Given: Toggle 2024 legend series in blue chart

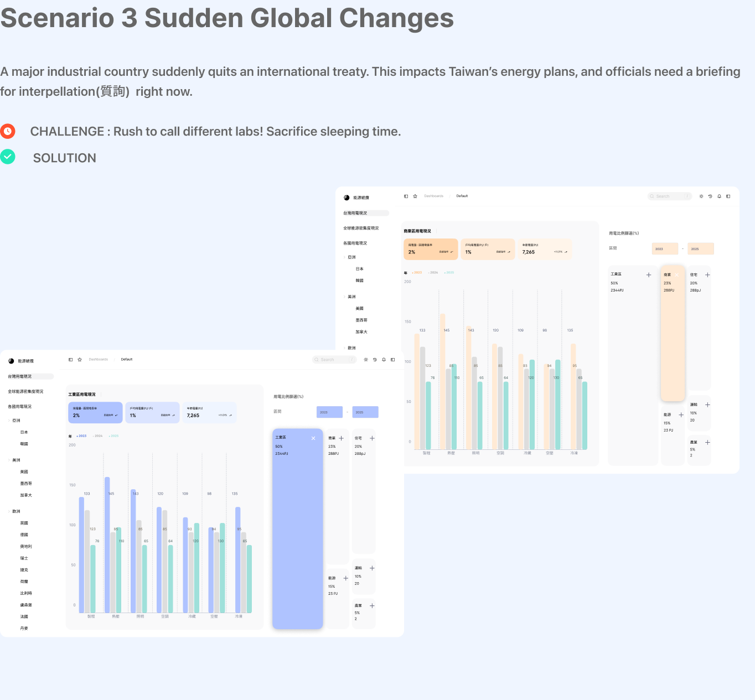Looking at the screenshot, I should click(x=98, y=436).
